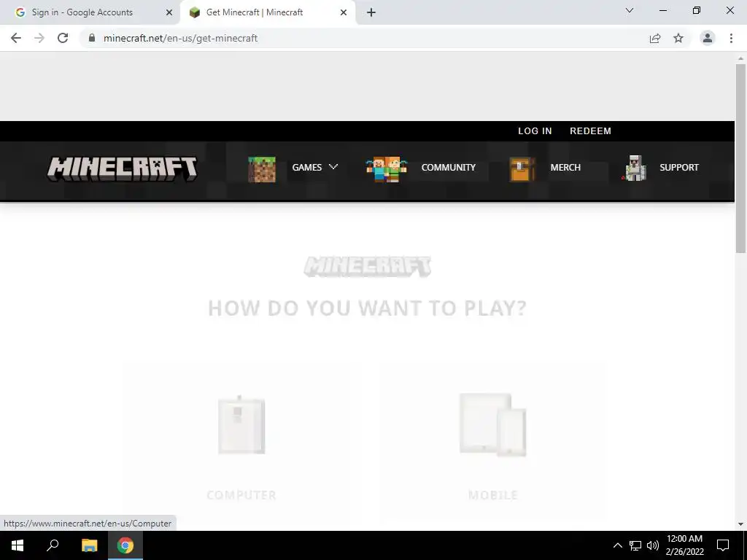This screenshot has height=560, width=747.
Task: Open the tab search chevron
Action: [630, 10]
